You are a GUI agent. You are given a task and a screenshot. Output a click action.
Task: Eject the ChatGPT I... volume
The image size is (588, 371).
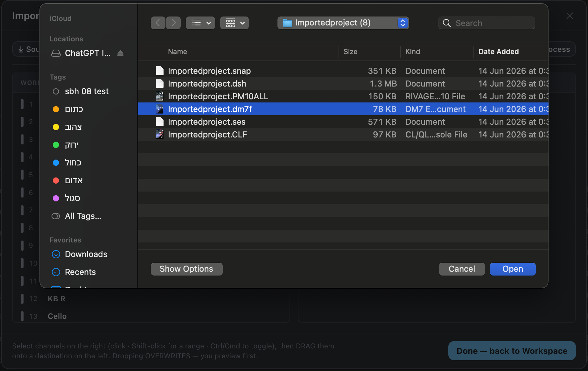(120, 53)
